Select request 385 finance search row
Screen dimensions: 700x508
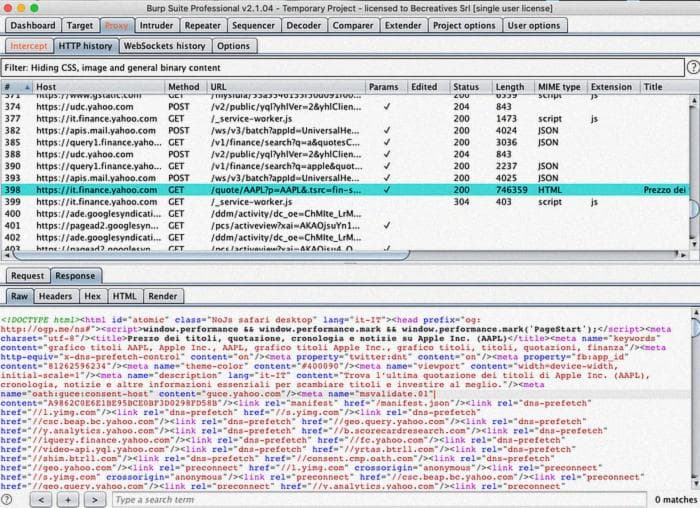pyautogui.click(x=345, y=142)
